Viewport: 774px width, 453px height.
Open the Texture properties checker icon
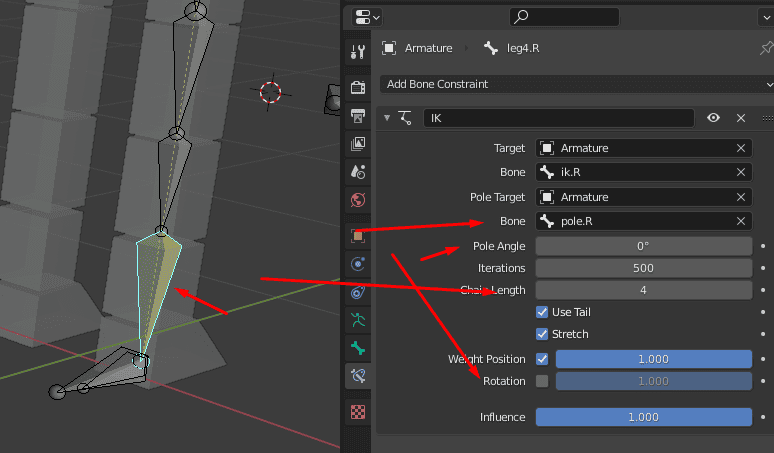pyautogui.click(x=358, y=411)
